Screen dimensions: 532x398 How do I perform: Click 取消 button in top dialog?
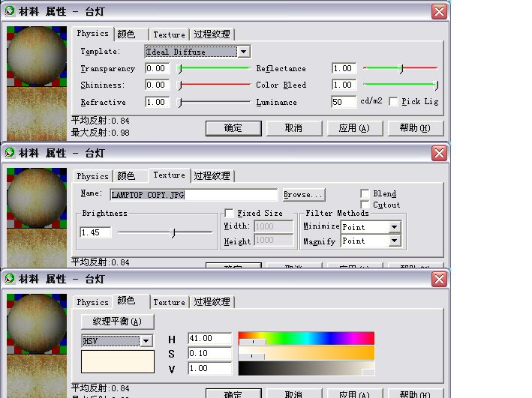(x=294, y=128)
